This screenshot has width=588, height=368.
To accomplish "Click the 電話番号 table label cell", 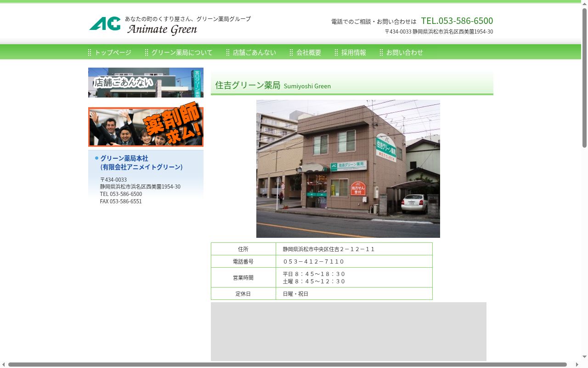I will (x=243, y=261).
